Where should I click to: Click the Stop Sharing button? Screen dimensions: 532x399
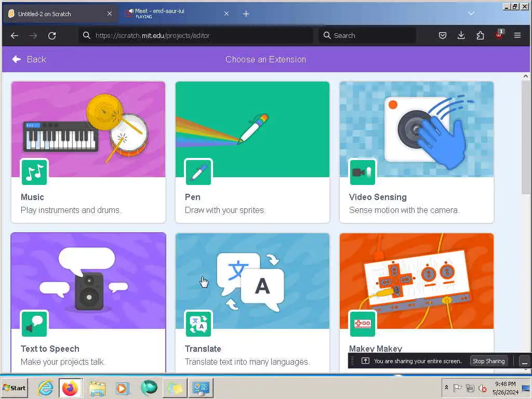tap(488, 361)
